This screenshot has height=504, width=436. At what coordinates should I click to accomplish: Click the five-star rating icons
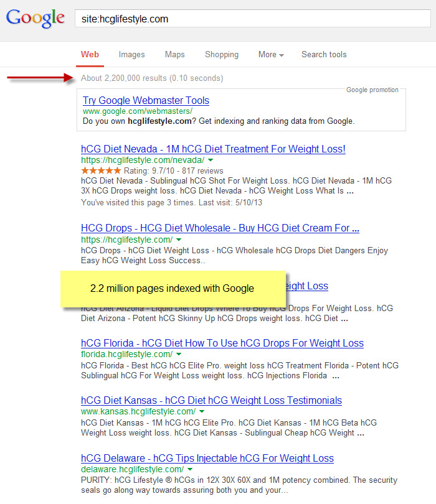pos(101,170)
